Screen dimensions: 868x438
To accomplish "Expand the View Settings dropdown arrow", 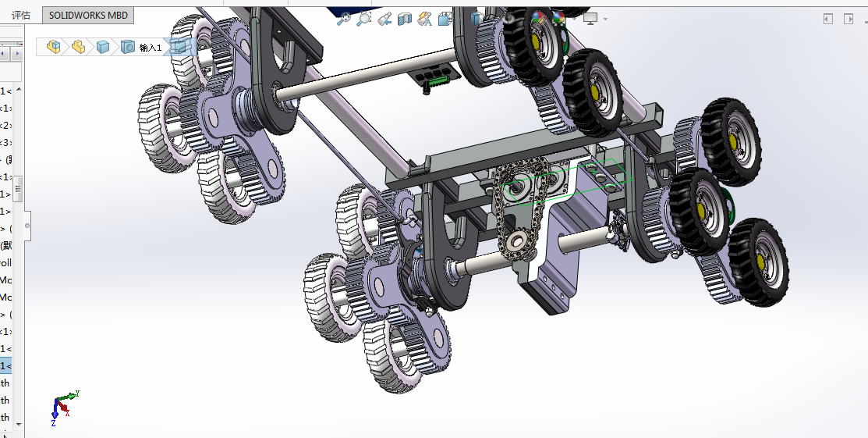I will click(606, 20).
